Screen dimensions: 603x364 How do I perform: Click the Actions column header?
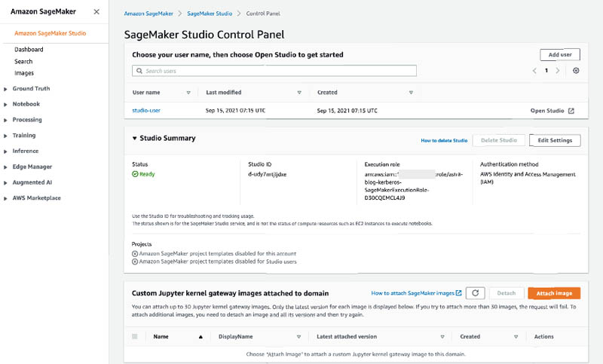[x=543, y=337]
